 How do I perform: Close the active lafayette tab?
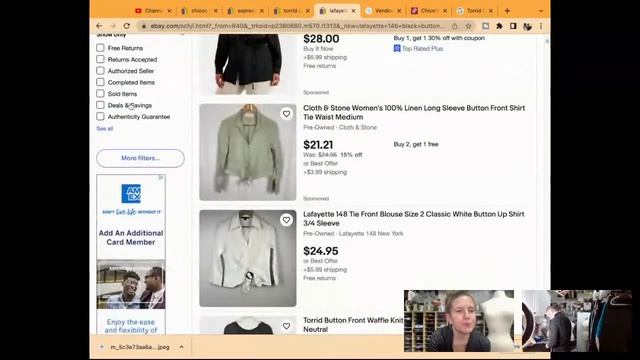tap(353, 11)
